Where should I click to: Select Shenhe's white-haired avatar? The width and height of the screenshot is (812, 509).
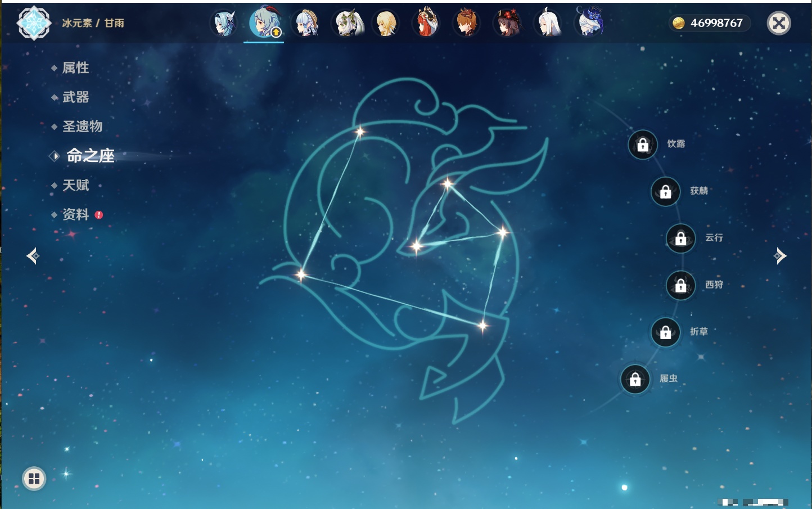tap(548, 23)
